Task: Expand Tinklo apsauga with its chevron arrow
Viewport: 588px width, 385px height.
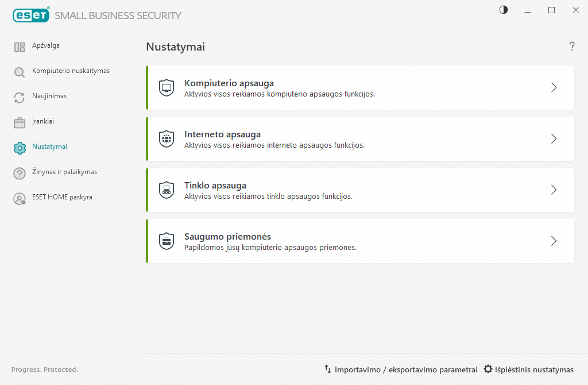Action: coord(554,190)
